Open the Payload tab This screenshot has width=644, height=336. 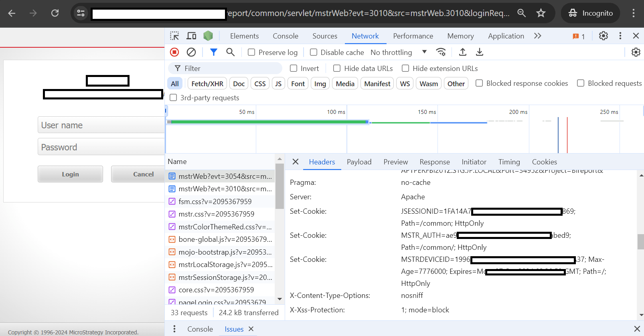(359, 162)
